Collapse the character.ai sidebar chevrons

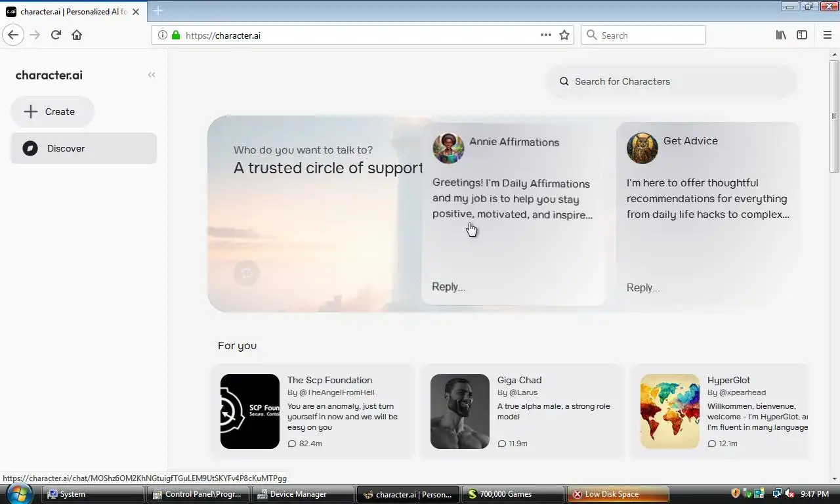152,75
